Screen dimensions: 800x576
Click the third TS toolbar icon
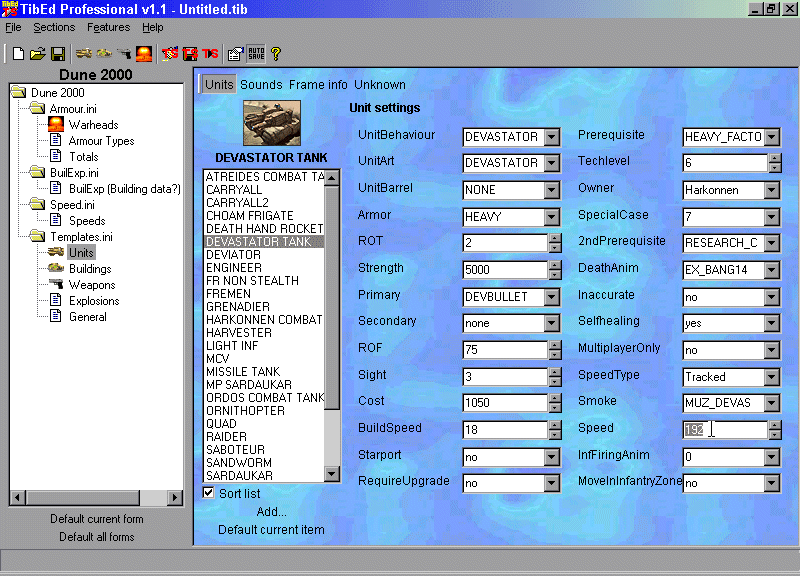[210, 54]
